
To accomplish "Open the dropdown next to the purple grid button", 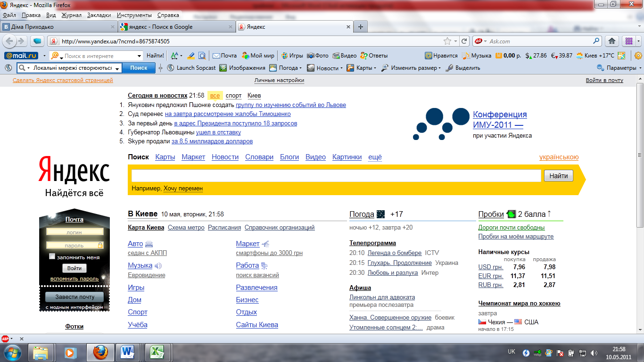I will point(638,41).
